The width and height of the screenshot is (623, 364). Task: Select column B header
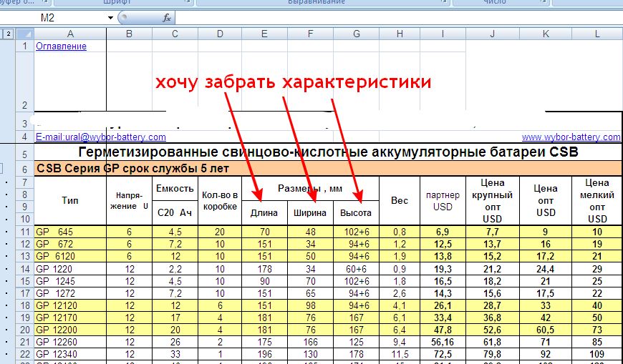point(129,34)
